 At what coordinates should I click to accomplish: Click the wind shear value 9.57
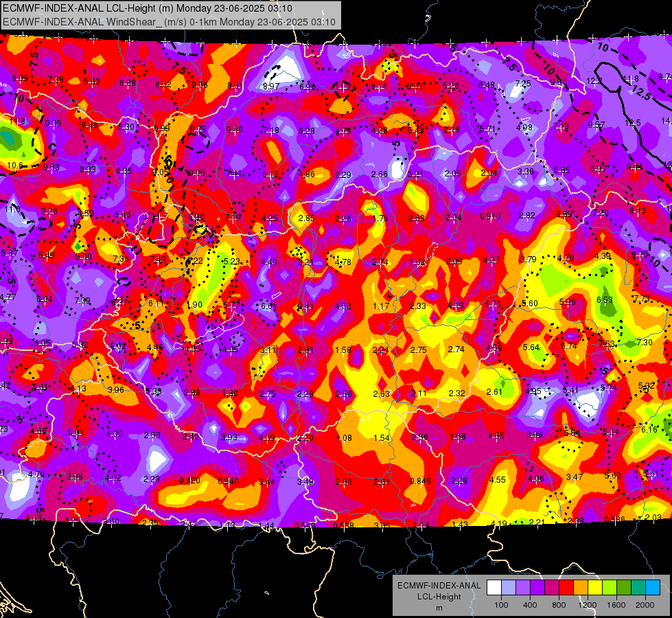(596, 125)
